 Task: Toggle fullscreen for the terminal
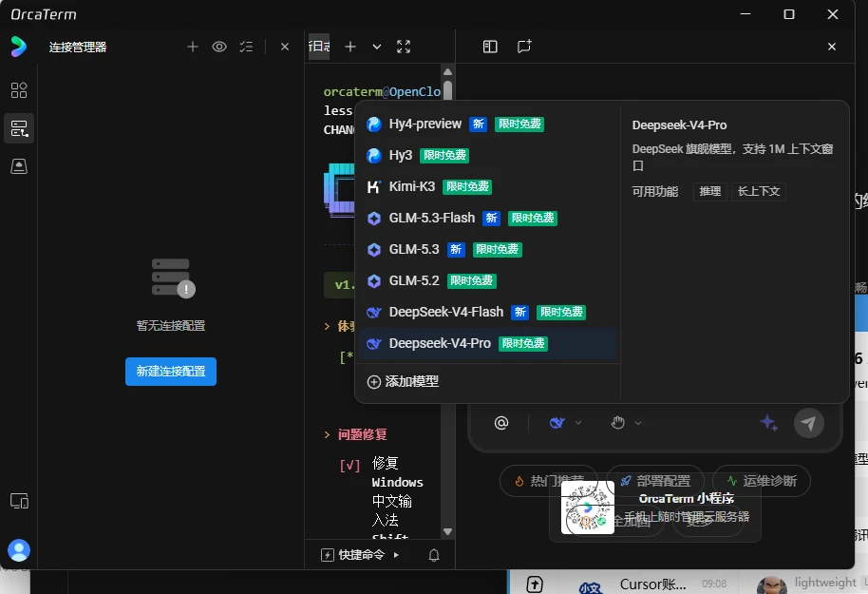click(404, 47)
